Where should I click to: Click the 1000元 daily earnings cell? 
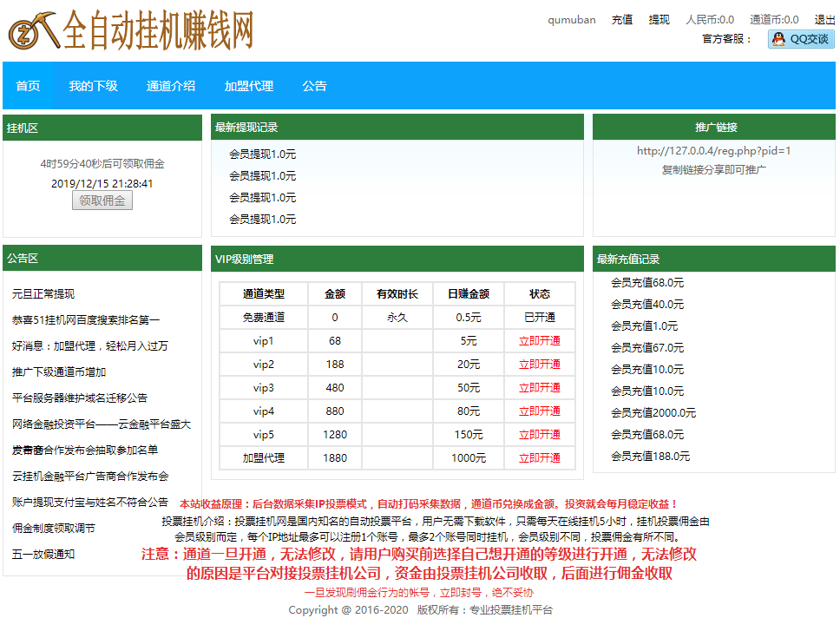(x=469, y=458)
